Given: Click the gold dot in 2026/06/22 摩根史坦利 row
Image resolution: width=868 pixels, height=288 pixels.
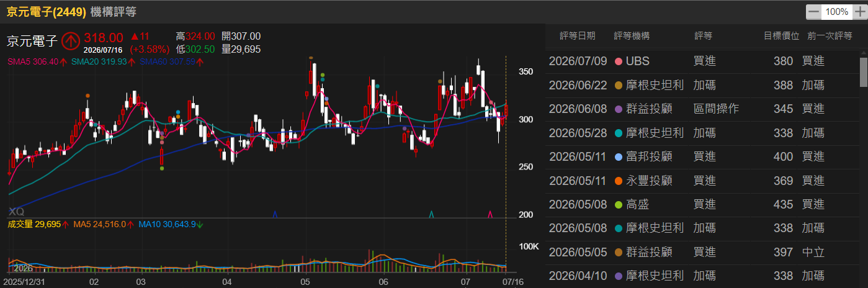Looking at the screenshot, I should 618,86.
